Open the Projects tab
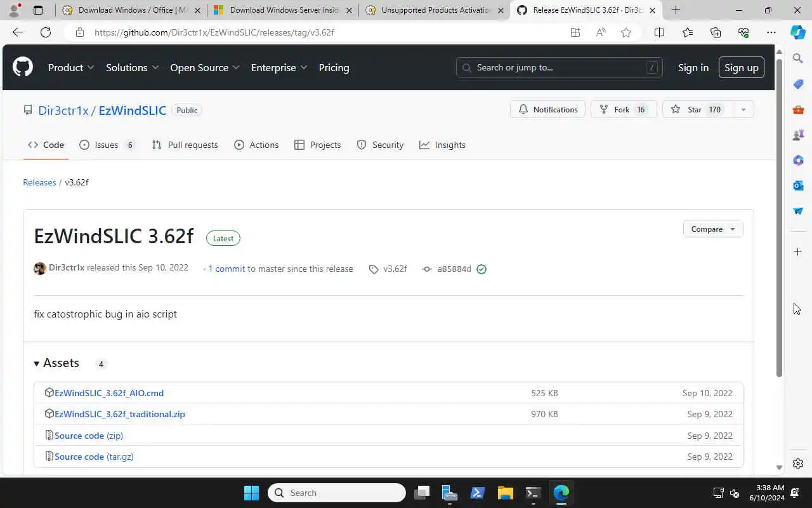This screenshot has height=508, width=812. click(x=317, y=145)
